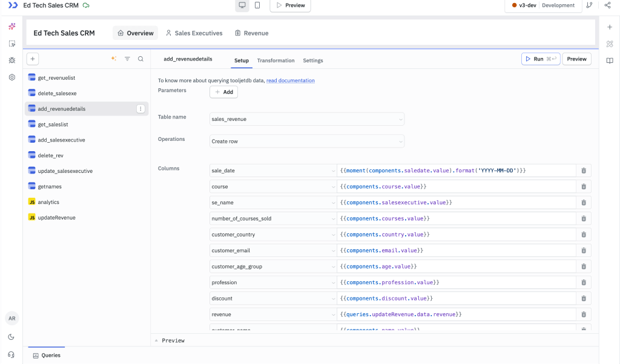Delete the sale_date column row
Image resolution: width=620 pixels, height=364 pixels.
tap(584, 171)
